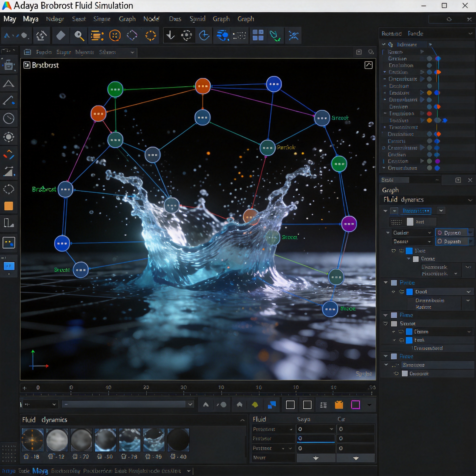Click the magenta square icon in playback bar

(x=356, y=405)
